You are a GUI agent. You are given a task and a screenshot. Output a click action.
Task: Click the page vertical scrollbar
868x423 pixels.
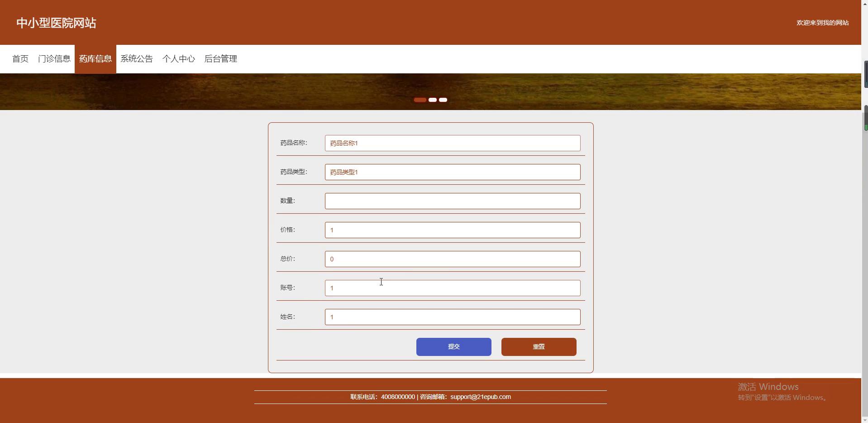865,118
